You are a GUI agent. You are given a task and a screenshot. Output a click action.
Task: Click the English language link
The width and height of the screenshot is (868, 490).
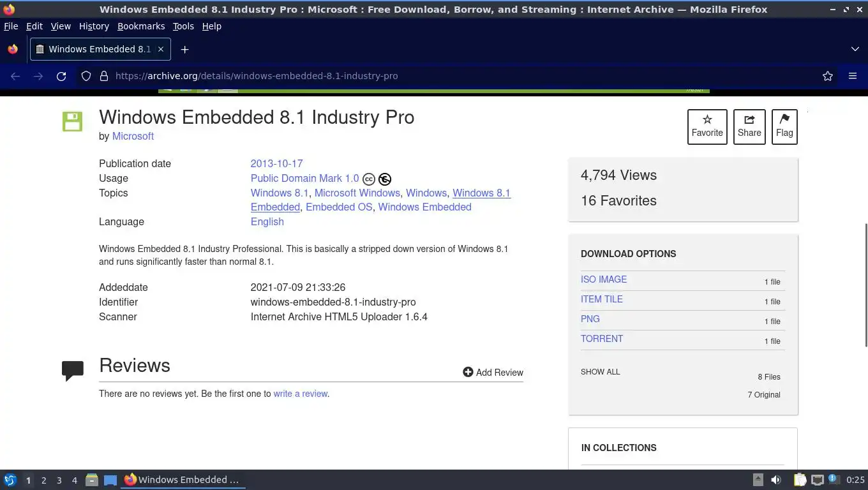pos(267,221)
